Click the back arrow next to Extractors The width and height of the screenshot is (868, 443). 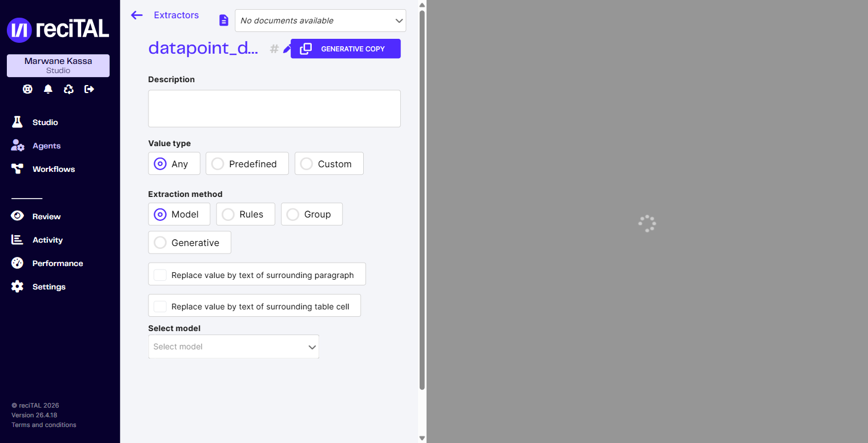pyautogui.click(x=136, y=15)
